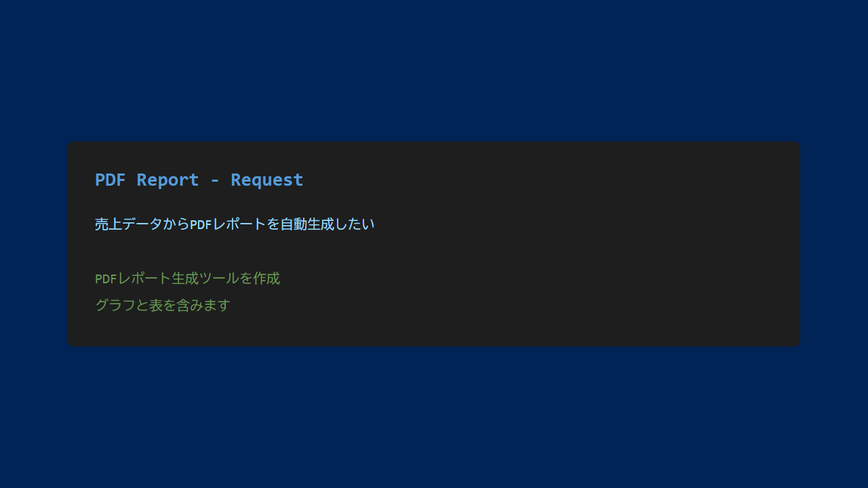This screenshot has height=488, width=868.
Task: Click the "PDF Report - Request" heading
Action: (x=199, y=180)
